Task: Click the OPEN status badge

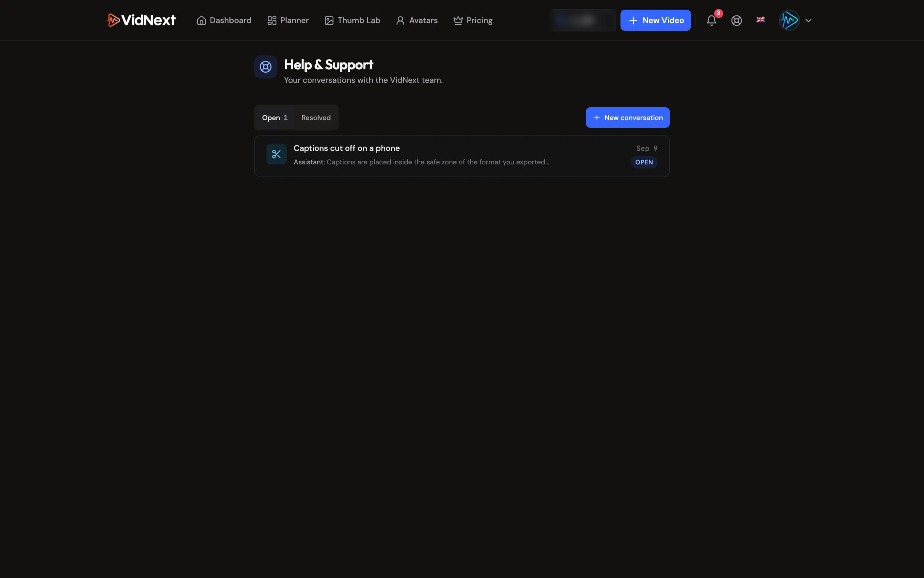Action: click(x=644, y=162)
